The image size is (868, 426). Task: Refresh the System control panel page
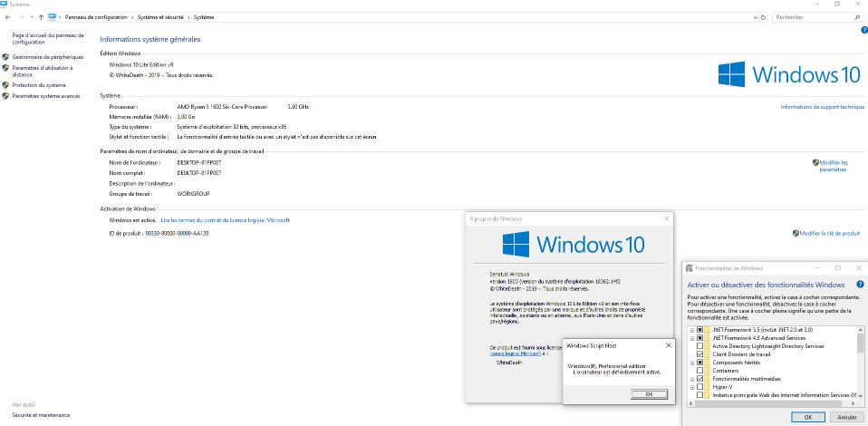pyautogui.click(x=764, y=17)
